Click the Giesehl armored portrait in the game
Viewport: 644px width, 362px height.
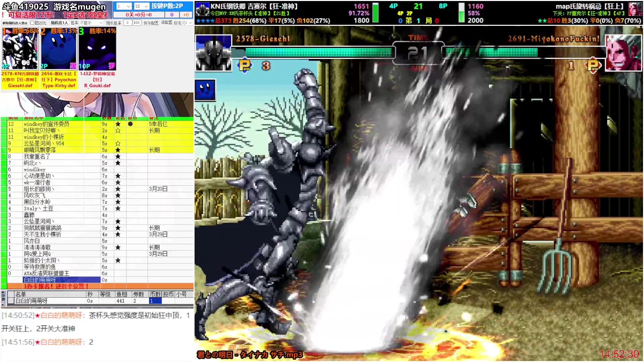point(214,53)
